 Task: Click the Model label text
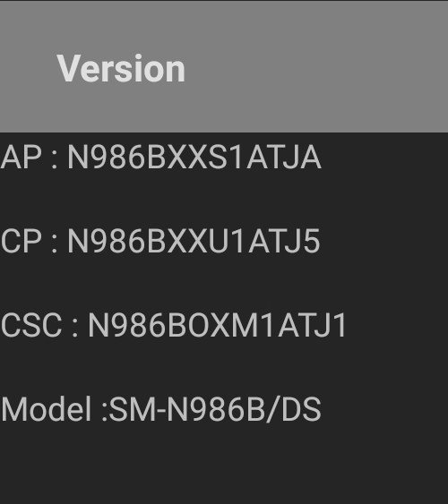pyautogui.click(x=47, y=409)
